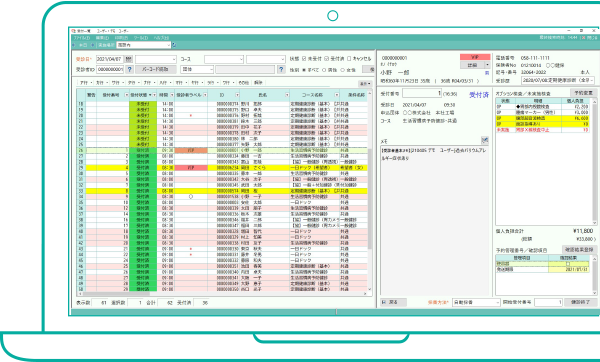Click the 受付済 count value 36 at the bottom
The height and width of the screenshot is (362, 600).
(x=205, y=303)
